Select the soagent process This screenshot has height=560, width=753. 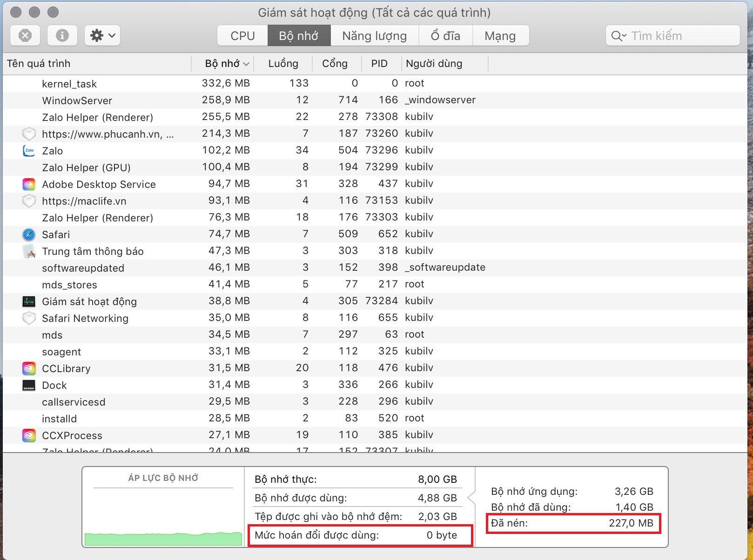click(375, 352)
